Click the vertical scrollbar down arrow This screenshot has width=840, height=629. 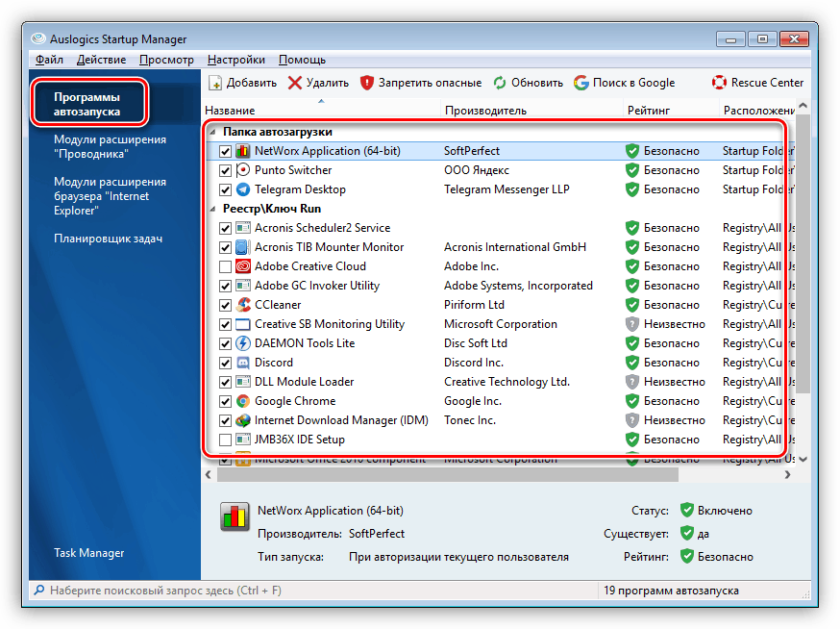(803, 459)
